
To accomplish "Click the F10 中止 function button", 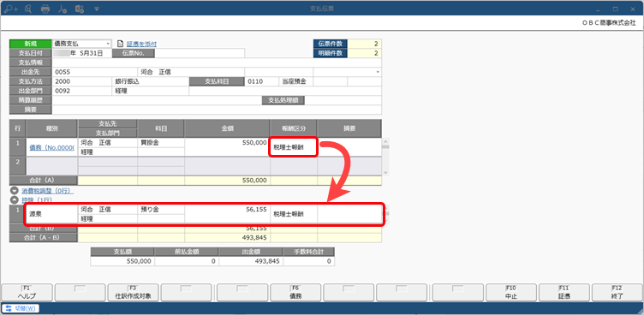I will pos(511,293).
